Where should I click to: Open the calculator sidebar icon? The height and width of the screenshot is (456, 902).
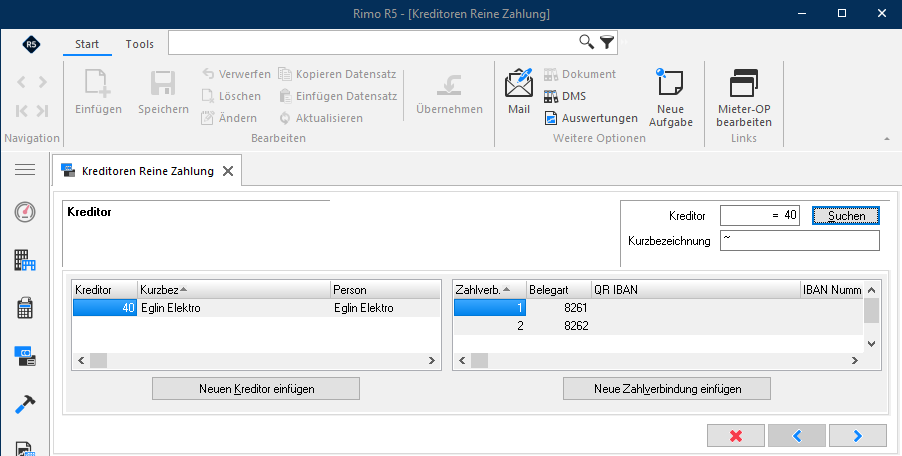coord(25,308)
